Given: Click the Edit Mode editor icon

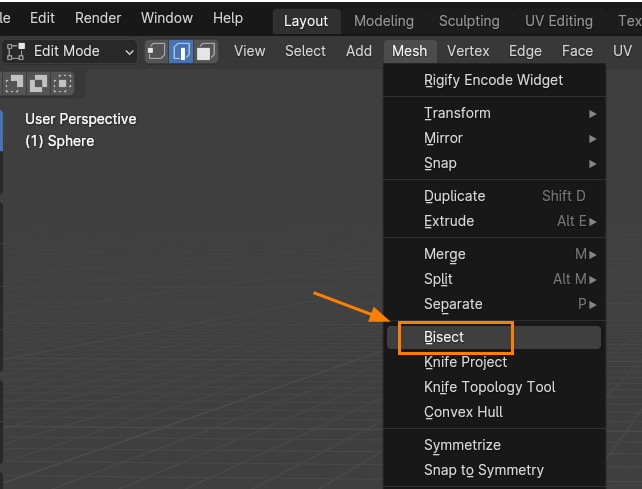Looking at the screenshot, I should [16, 52].
